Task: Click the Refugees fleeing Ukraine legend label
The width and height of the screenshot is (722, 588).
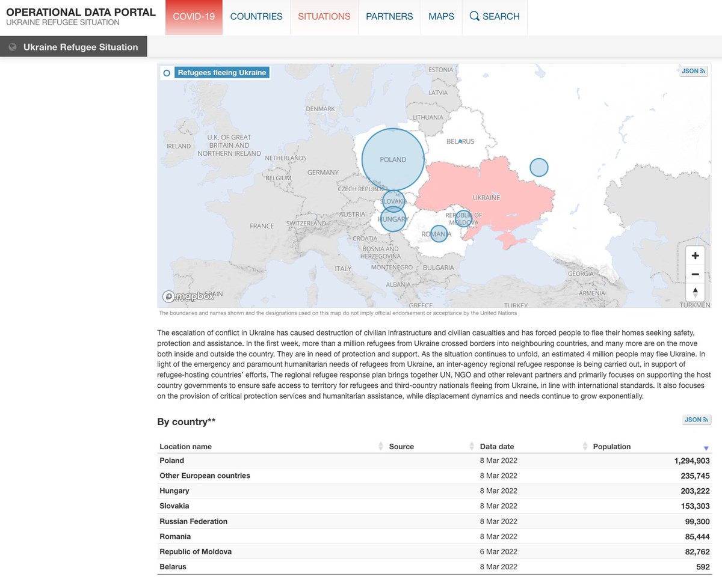Action: tap(222, 73)
